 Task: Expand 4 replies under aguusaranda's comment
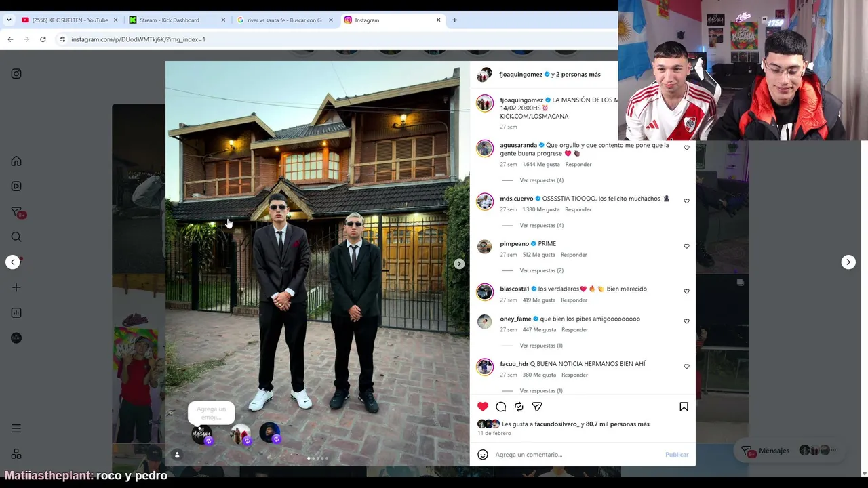pos(541,180)
